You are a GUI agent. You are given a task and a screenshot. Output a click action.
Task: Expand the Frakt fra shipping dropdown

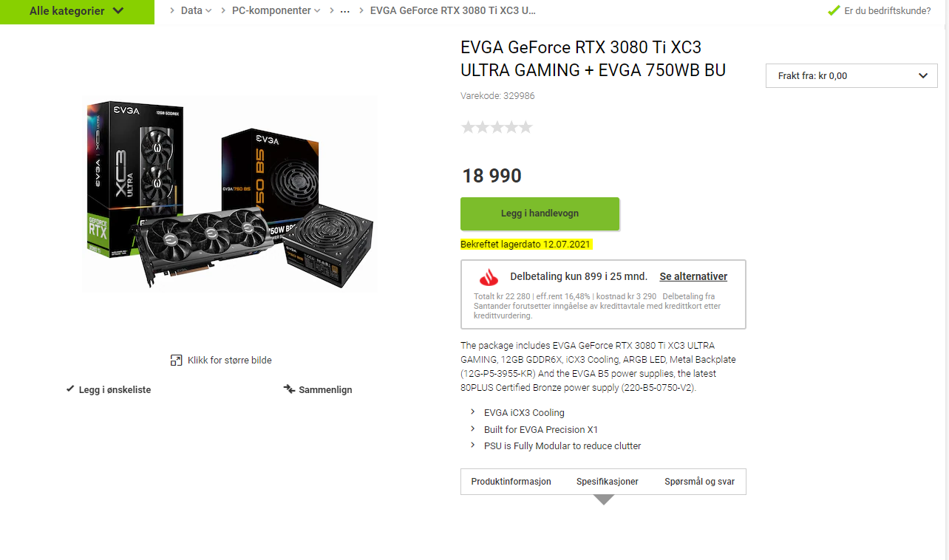coord(851,75)
